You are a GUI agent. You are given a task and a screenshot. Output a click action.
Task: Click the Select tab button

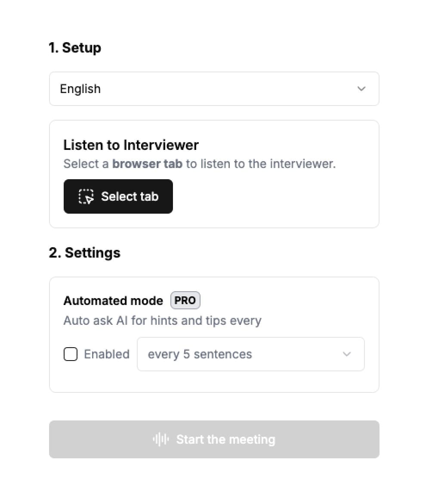118,196
